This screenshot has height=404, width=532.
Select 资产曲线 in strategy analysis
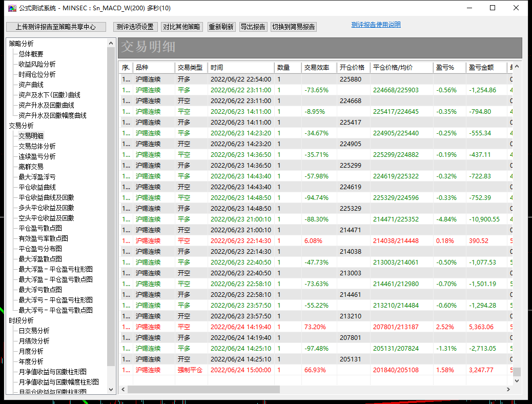31,85
